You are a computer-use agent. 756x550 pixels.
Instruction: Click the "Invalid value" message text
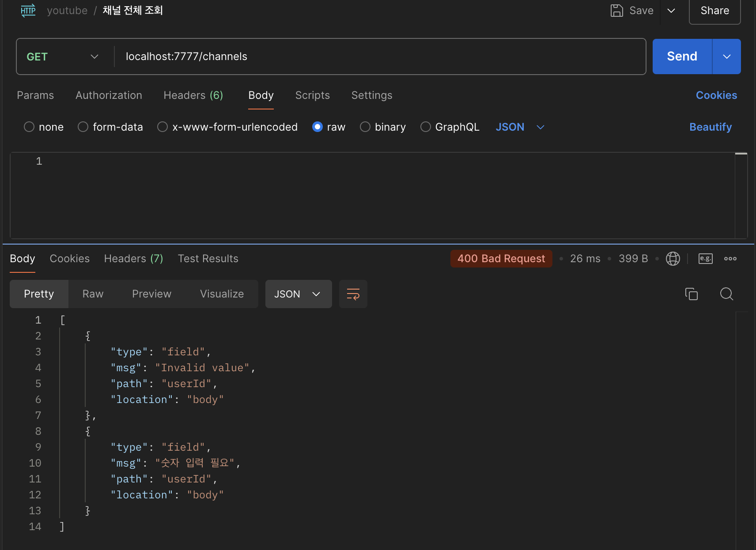coord(202,368)
